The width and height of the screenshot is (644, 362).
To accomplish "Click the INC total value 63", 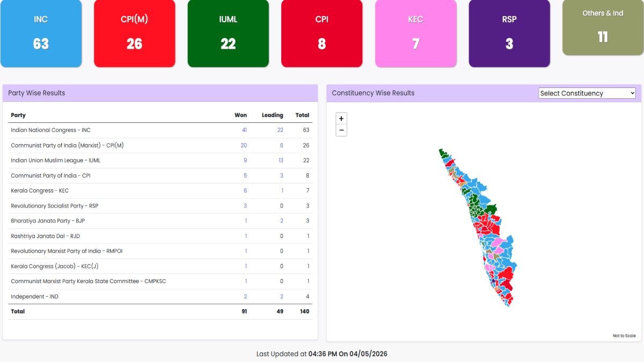I will point(306,130).
